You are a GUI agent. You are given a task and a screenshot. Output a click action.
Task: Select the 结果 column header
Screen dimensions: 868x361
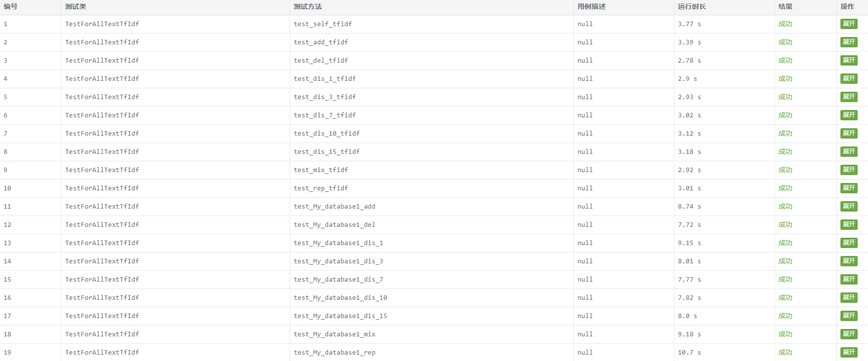[785, 7]
